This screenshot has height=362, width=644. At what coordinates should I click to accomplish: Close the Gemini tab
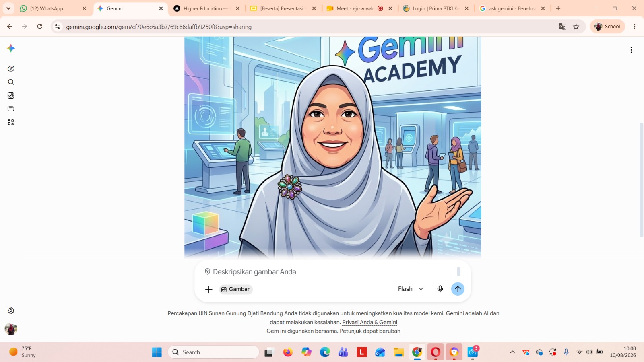(x=161, y=8)
